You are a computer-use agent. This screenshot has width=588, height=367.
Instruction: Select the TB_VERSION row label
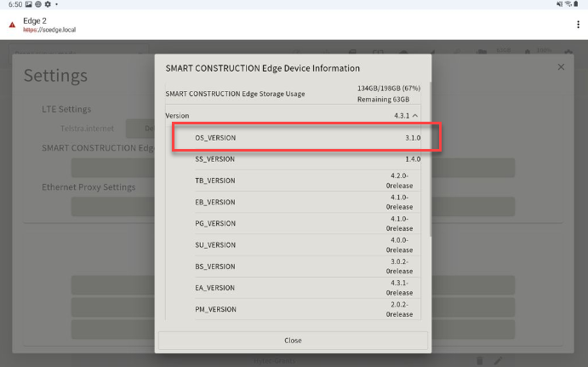[215, 181]
